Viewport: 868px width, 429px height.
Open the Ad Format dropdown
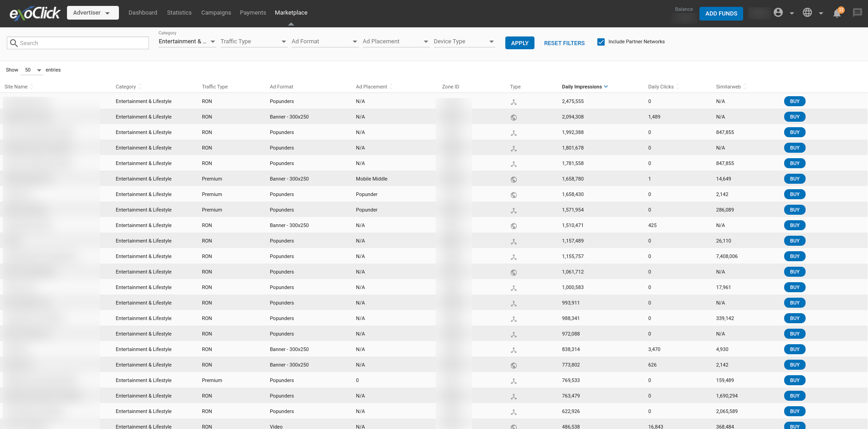point(324,41)
